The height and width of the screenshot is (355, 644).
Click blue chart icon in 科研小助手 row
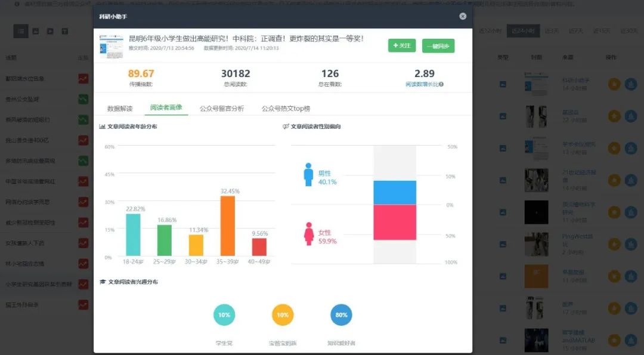point(631,84)
